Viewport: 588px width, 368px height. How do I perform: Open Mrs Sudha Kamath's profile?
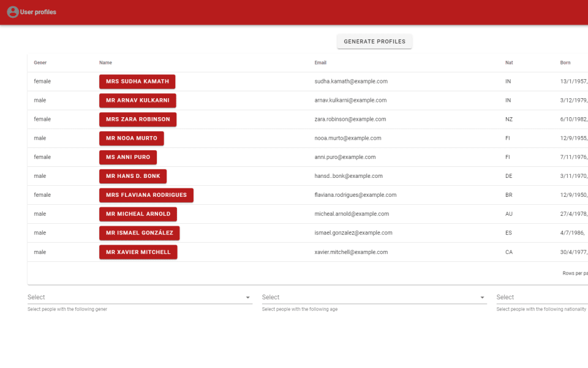(137, 82)
